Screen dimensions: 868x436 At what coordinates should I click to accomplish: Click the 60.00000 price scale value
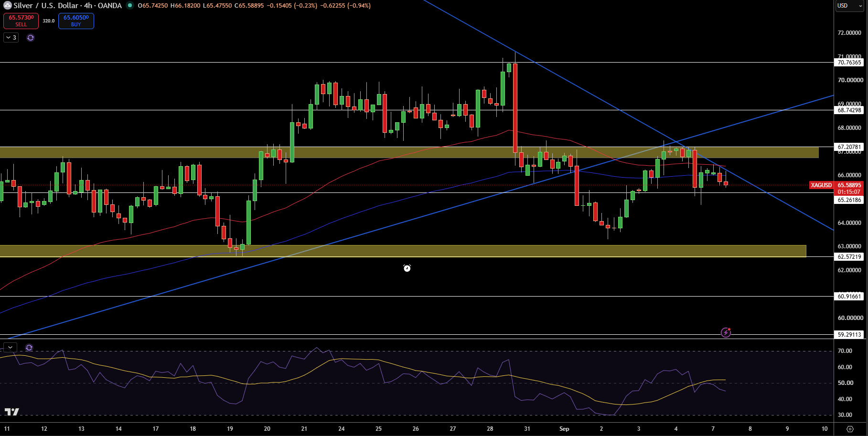[x=850, y=318]
